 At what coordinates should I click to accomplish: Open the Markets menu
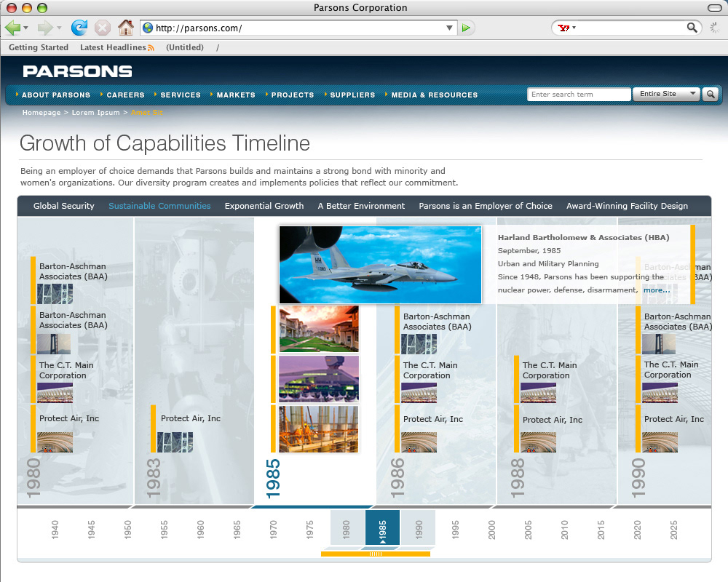point(236,95)
